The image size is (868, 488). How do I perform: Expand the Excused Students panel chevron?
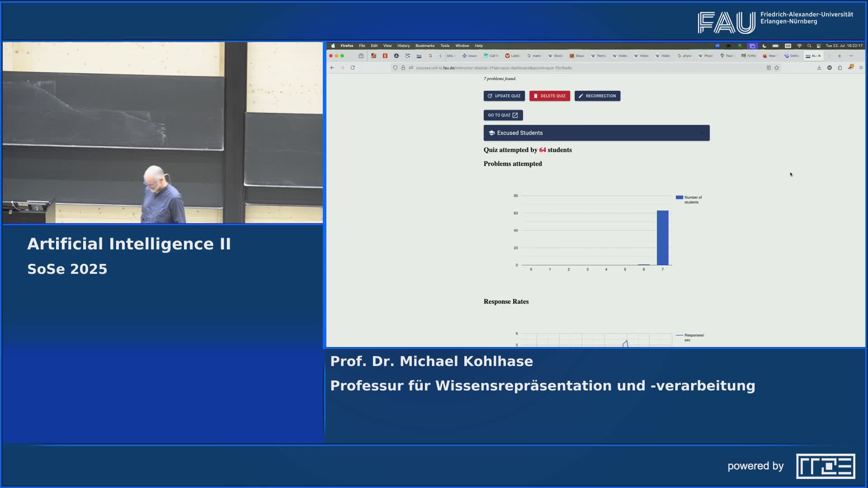pos(702,133)
